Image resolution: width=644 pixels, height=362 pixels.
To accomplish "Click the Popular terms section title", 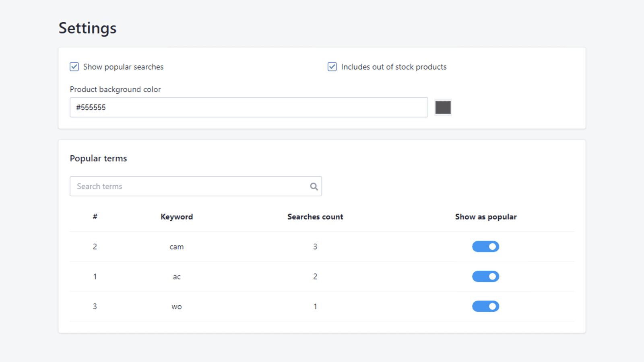I will pyautogui.click(x=98, y=158).
